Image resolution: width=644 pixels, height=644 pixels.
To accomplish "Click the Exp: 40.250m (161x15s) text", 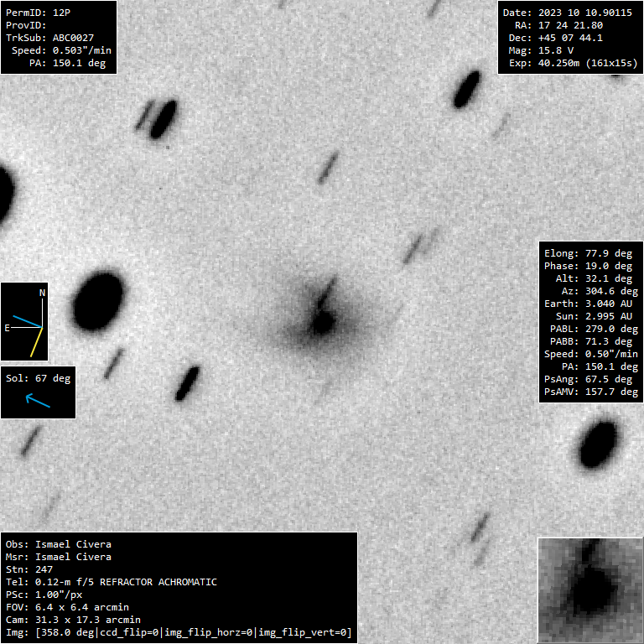I will tap(574, 63).
